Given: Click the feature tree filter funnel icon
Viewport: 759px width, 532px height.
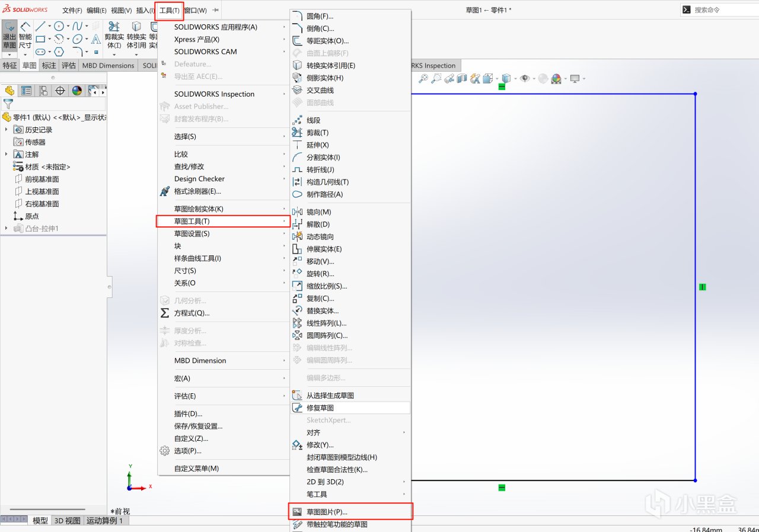Looking at the screenshot, I should point(8,104).
